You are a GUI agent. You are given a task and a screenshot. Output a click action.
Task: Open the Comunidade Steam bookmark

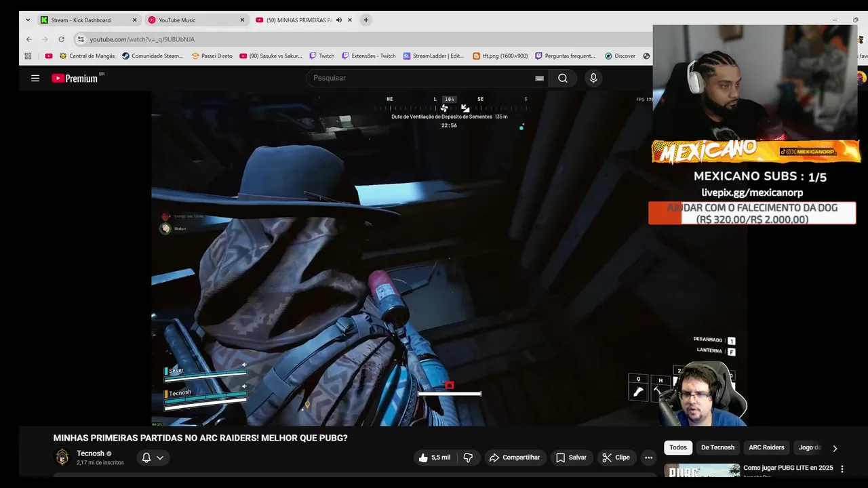click(x=153, y=56)
